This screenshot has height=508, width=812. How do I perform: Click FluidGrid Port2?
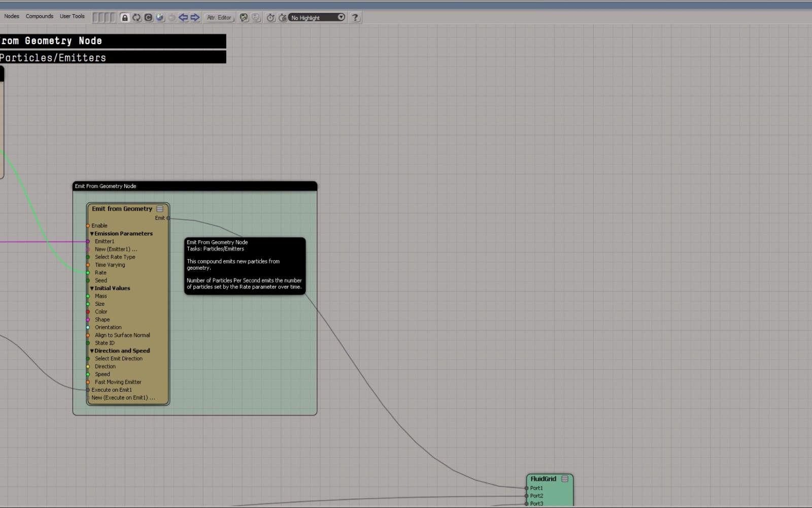click(x=526, y=496)
